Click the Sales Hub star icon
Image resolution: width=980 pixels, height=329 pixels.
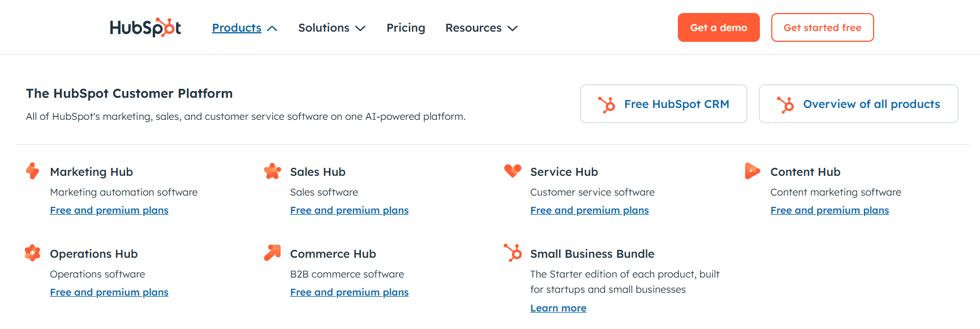273,171
